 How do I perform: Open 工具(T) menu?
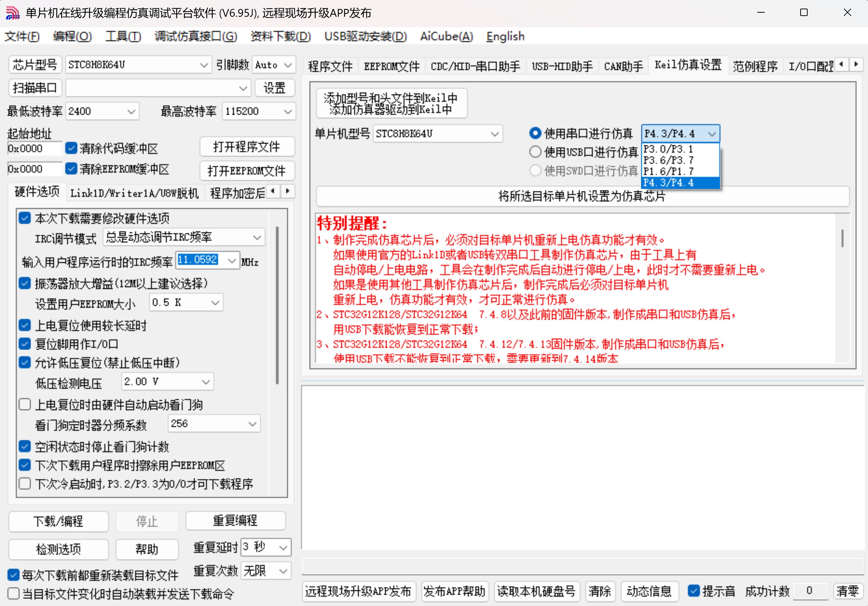(x=123, y=36)
